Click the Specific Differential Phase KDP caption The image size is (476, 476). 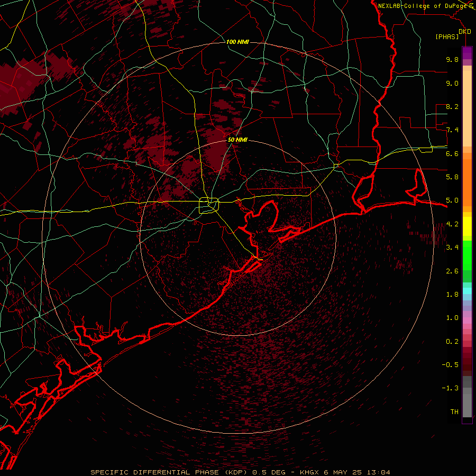pyautogui.click(x=240, y=472)
